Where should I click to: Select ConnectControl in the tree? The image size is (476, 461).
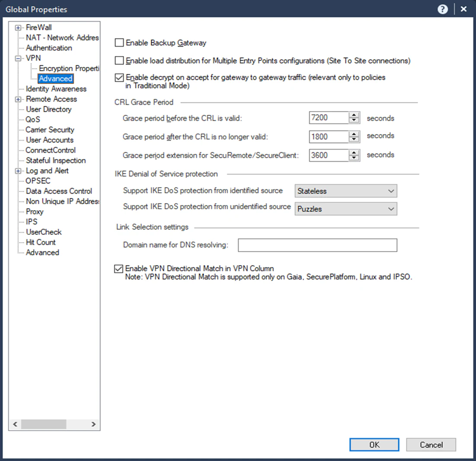pyautogui.click(x=51, y=150)
